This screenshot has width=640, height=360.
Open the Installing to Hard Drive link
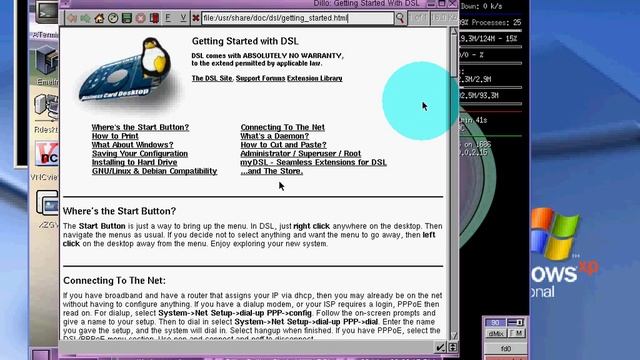click(x=135, y=162)
